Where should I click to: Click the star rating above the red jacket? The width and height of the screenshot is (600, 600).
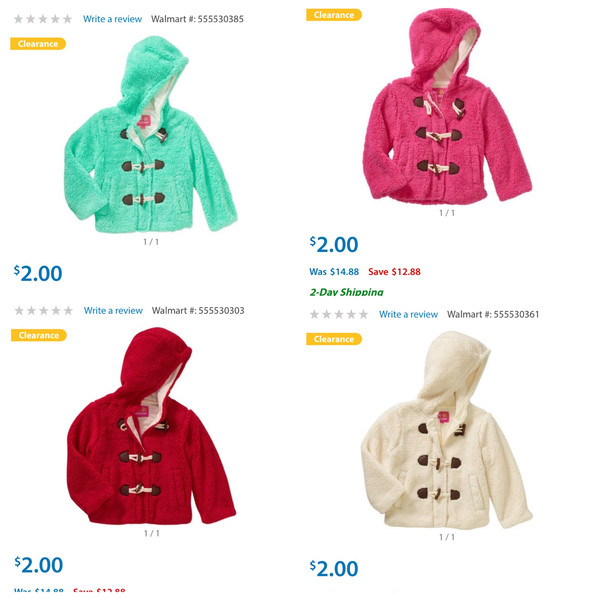click(44, 310)
